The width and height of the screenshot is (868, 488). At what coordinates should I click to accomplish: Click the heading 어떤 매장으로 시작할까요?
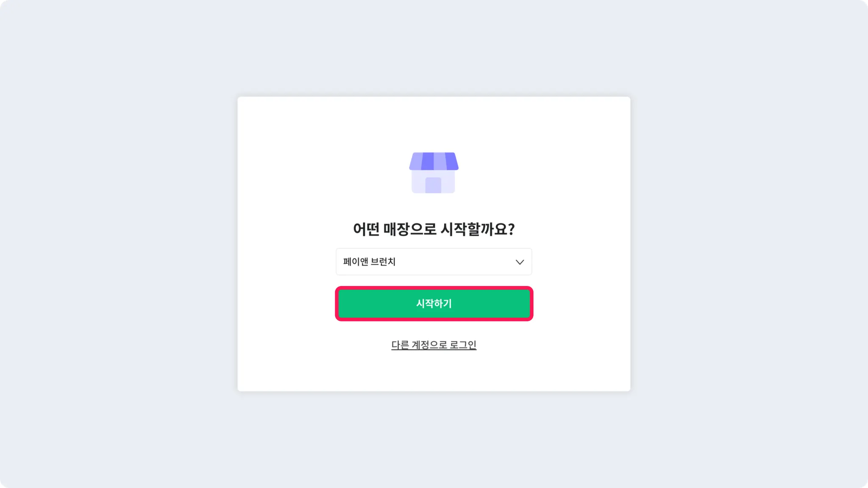click(434, 229)
